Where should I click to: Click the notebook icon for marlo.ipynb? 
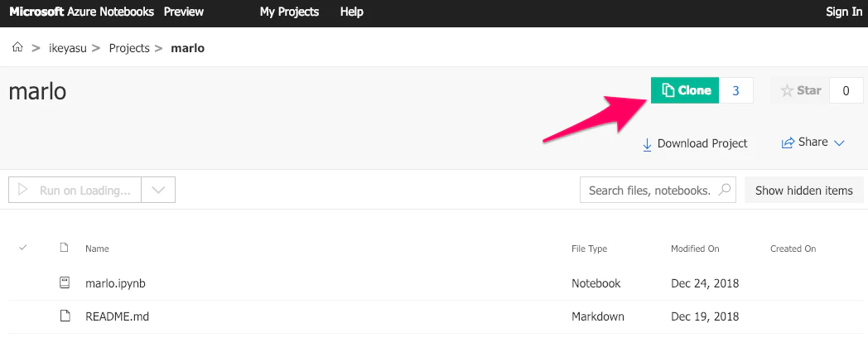click(x=65, y=283)
